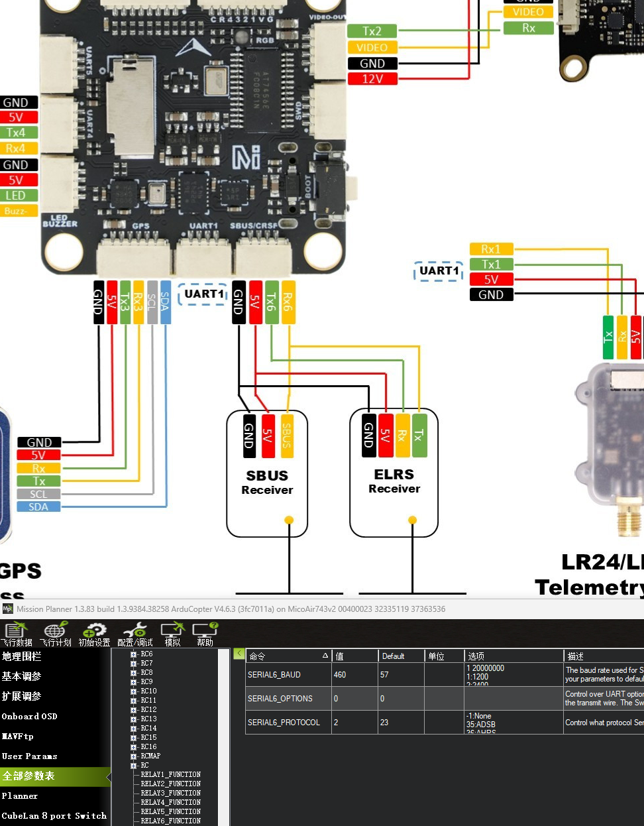Select the 全部参数表 (Full Parameter List) tab
The height and width of the screenshot is (826, 644).
[x=53, y=776]
